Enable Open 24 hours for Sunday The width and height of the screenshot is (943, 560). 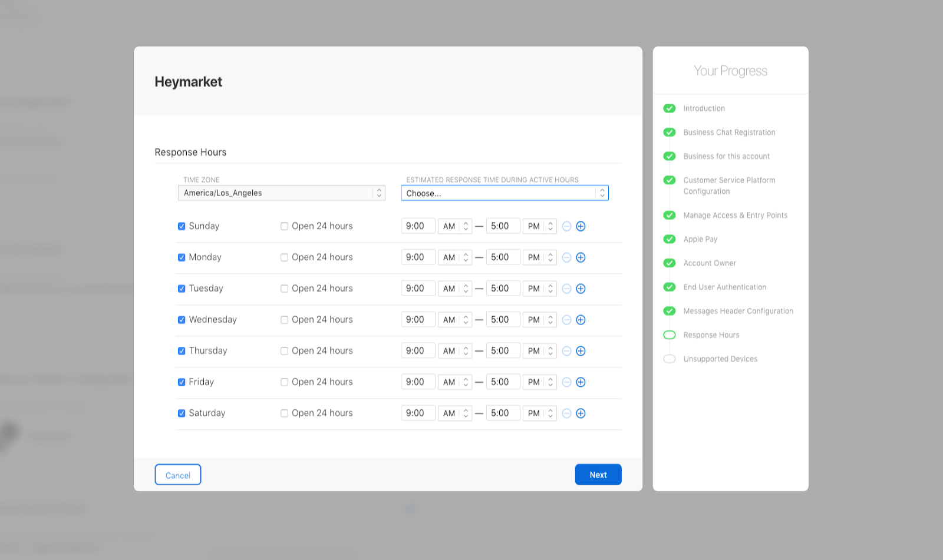pos(284,226)
